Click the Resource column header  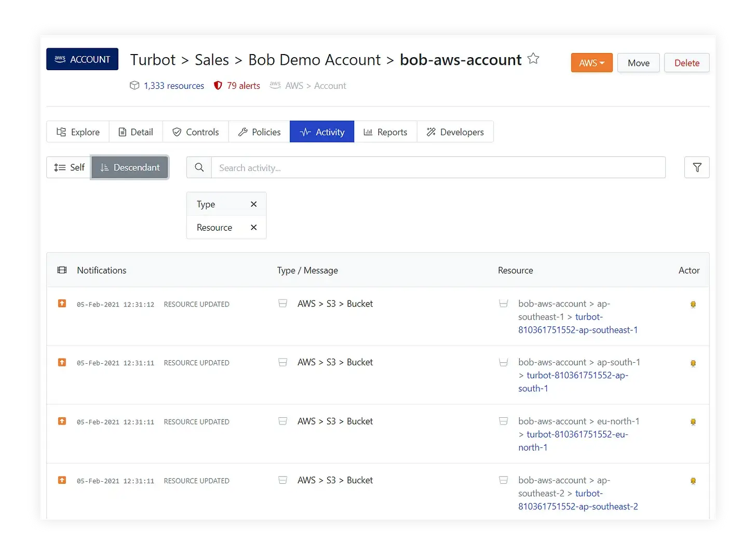pos(515,270)
